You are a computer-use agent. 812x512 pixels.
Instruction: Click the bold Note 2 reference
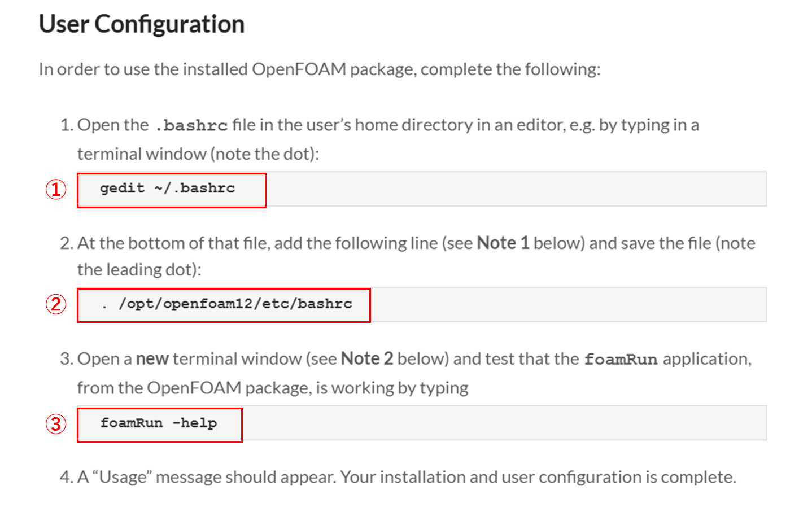(366, 359)
